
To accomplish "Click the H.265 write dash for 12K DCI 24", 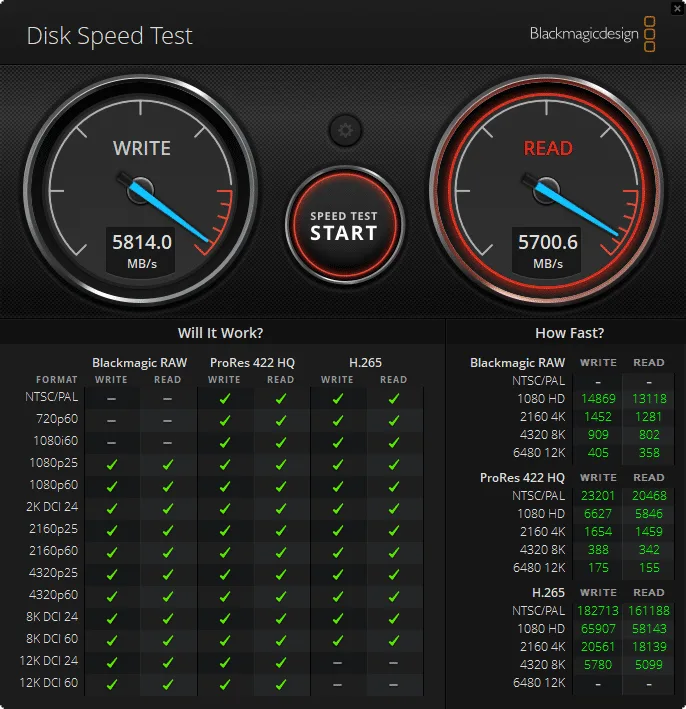I will tap(337, 663).
